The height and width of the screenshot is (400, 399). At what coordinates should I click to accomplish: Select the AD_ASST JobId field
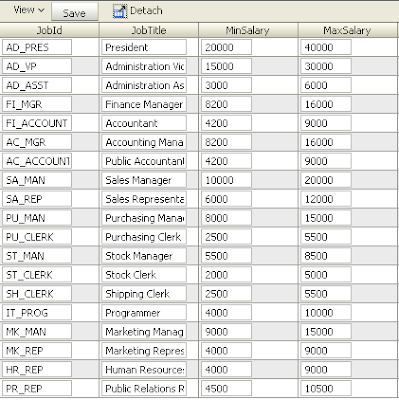click(37, 85)
